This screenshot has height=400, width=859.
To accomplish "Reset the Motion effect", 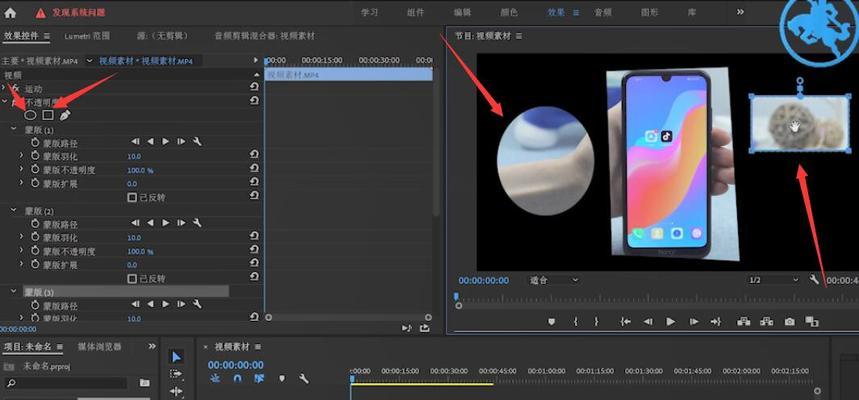I will tap(254, 87).
